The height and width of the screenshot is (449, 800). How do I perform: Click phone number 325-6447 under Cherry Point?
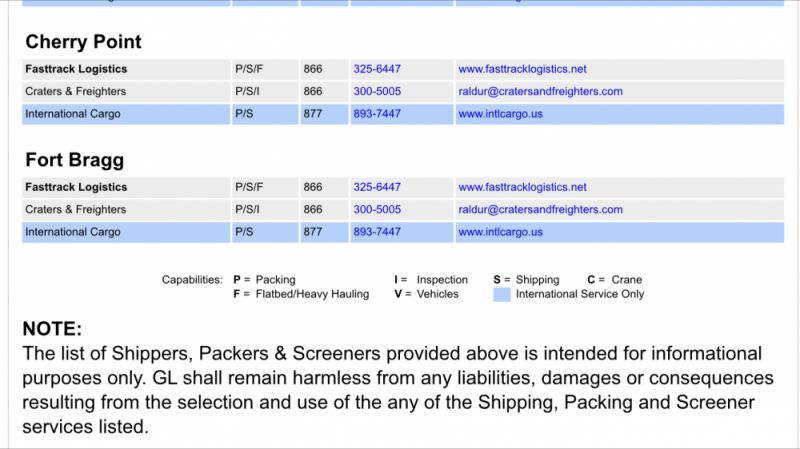377,69
